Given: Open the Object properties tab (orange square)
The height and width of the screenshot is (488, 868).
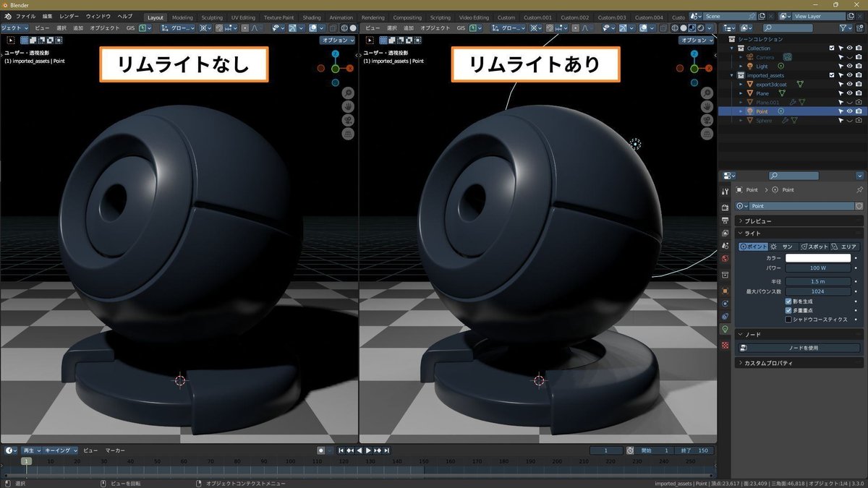Looking at the screenshot, I should (726, 291).
